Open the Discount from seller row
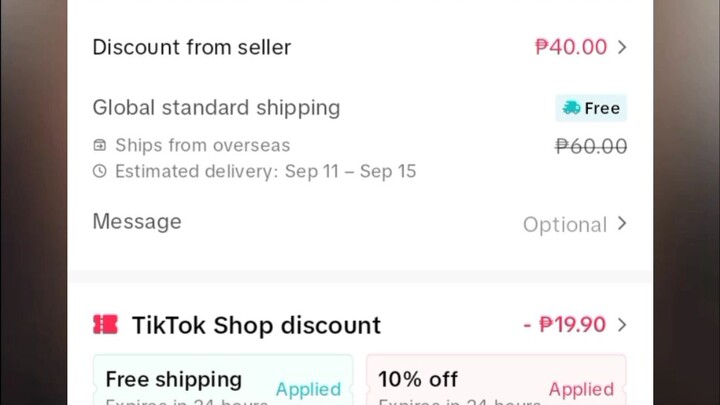 [192, 47]
